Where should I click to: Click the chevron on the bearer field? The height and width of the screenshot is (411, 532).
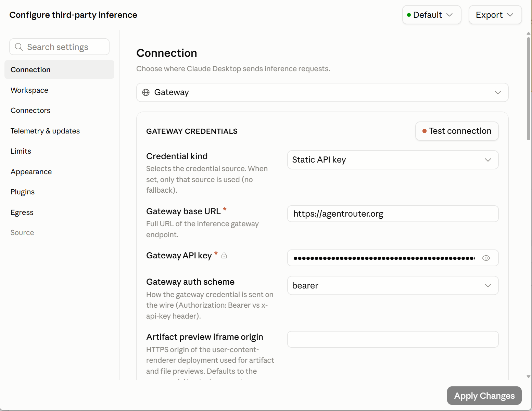click(x=488, y=285)
